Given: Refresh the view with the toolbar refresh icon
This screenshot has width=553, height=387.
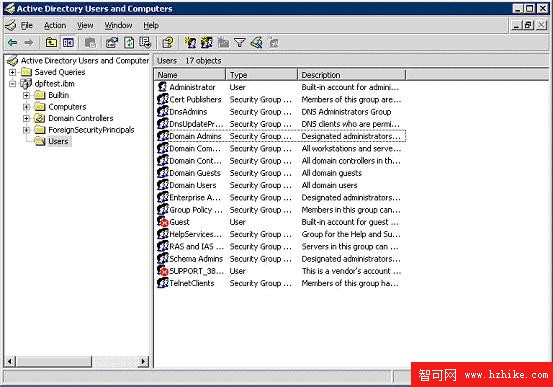Looking at the screenshot, I should pyautogui.click(x=129, y=43).
